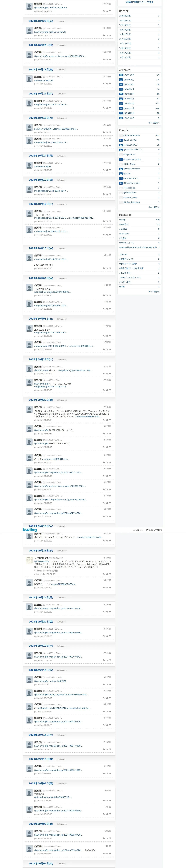Click archive icon beside 2024年03月
186x868 pixels.
coord(121,104)
